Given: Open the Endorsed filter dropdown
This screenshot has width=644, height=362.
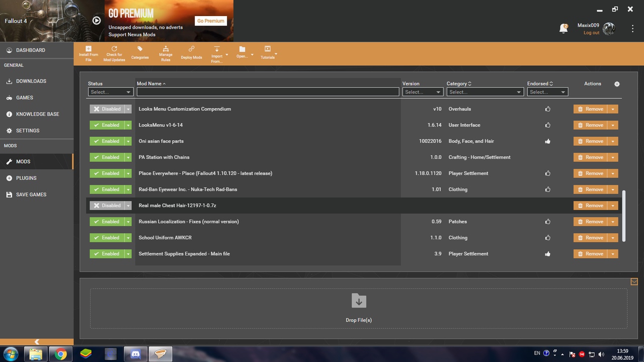Looking at the screenshot, I should point(547,92).
